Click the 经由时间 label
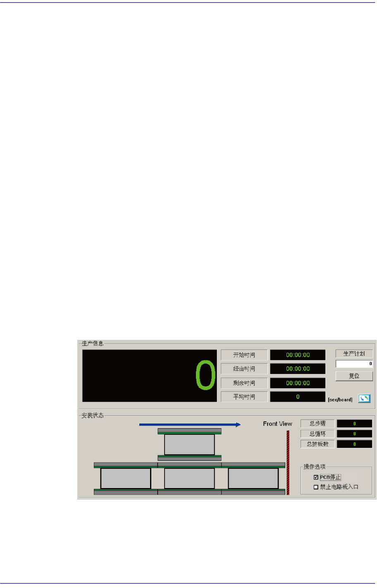 [244, 369]
